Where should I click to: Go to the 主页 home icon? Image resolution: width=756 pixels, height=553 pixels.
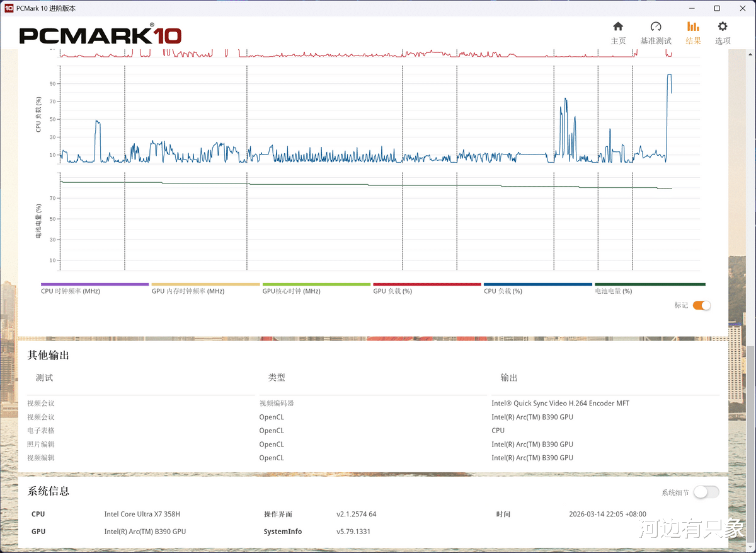[618, 26]
